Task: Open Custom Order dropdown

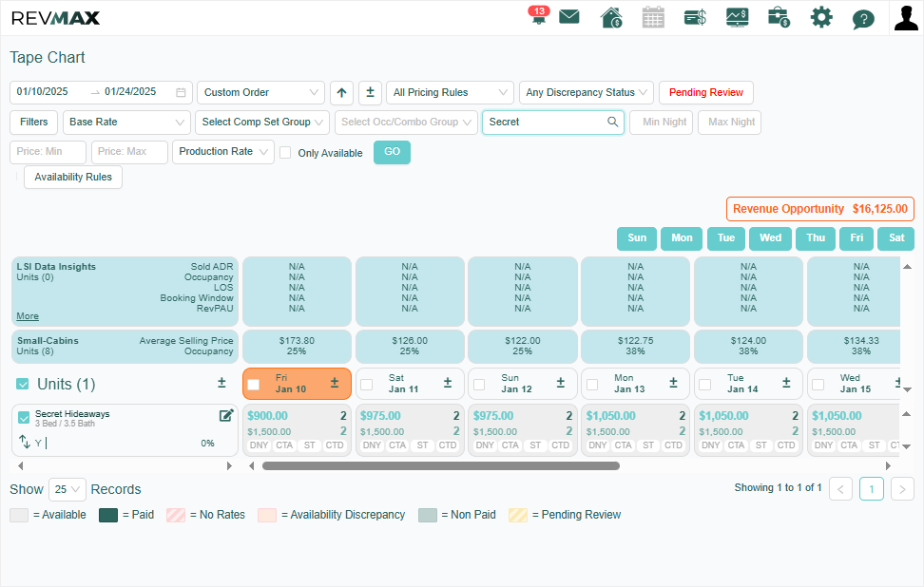Action: pyautogui.click(x=260, y=92)
